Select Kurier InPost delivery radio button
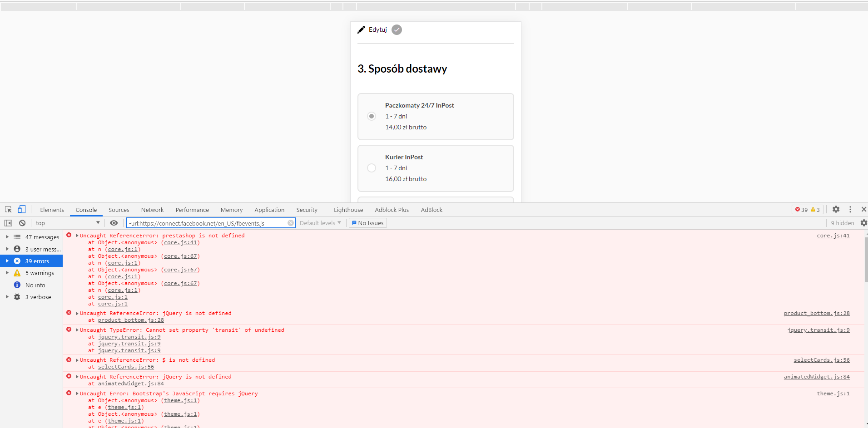This screenshot has height=428, width=868. 372,168
